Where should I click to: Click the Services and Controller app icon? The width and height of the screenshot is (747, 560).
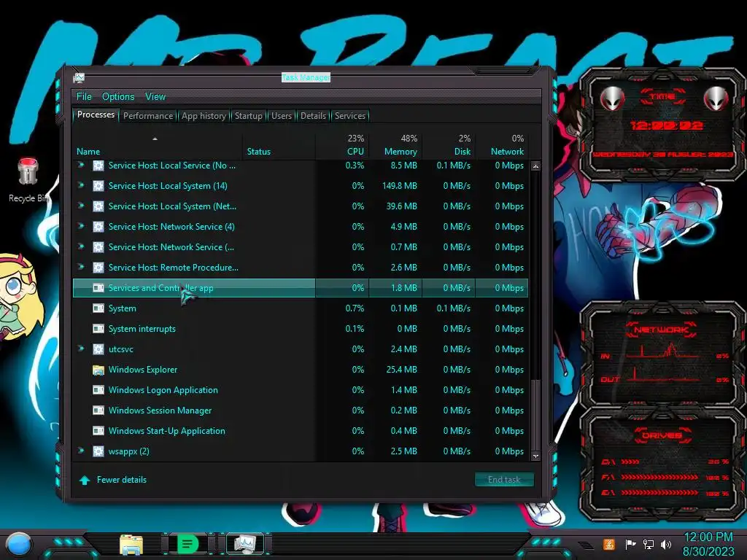pos(98,287)
